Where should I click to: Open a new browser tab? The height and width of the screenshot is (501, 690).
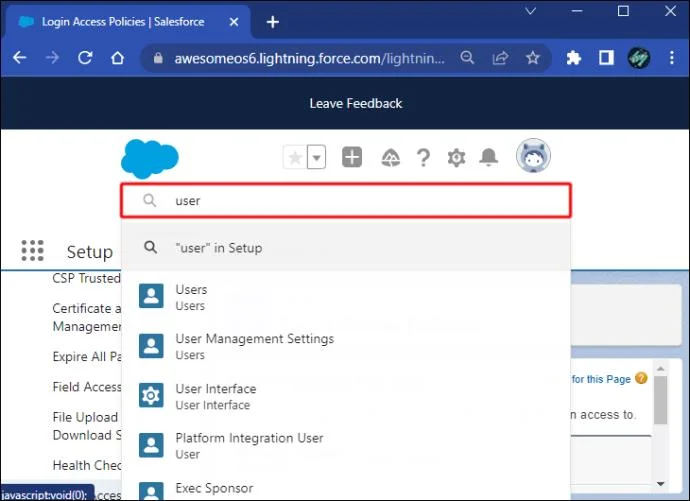tap(272, 22)
